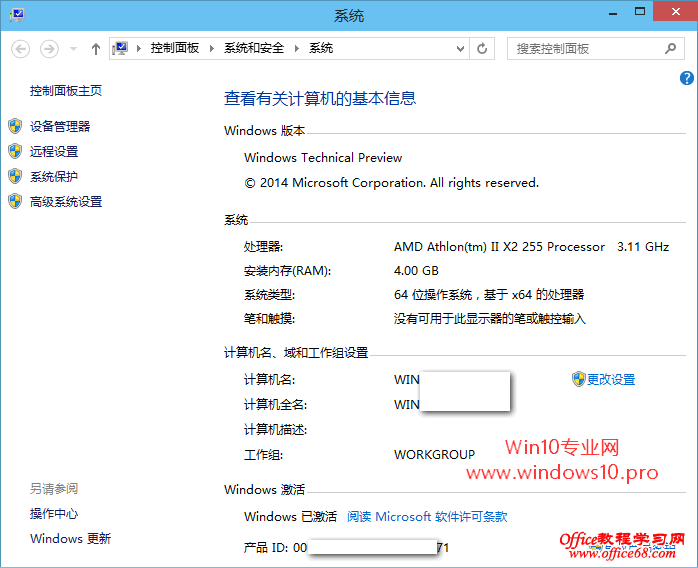Click the search magnifier icon
This screenshot has width=698, height=568.
(670, 49)
